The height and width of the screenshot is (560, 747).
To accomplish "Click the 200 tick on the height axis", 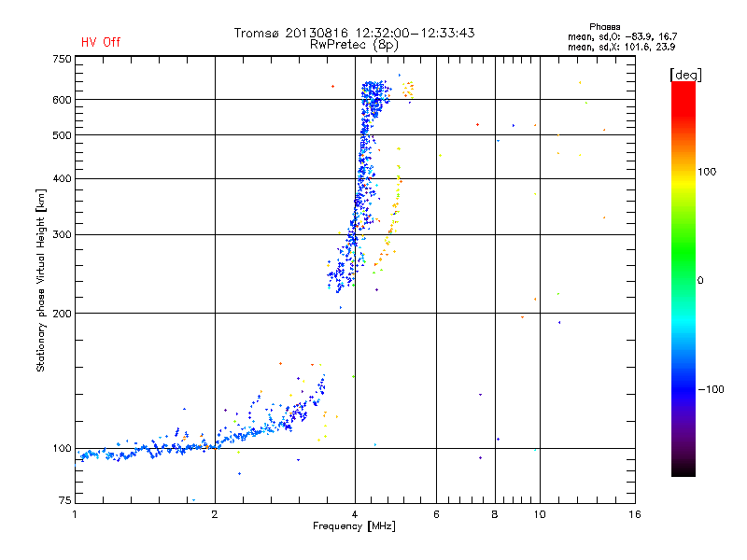I will tap(62, 314).
